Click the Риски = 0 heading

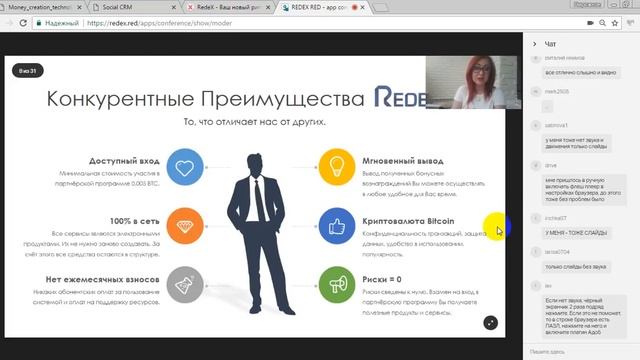coord(382,280)
